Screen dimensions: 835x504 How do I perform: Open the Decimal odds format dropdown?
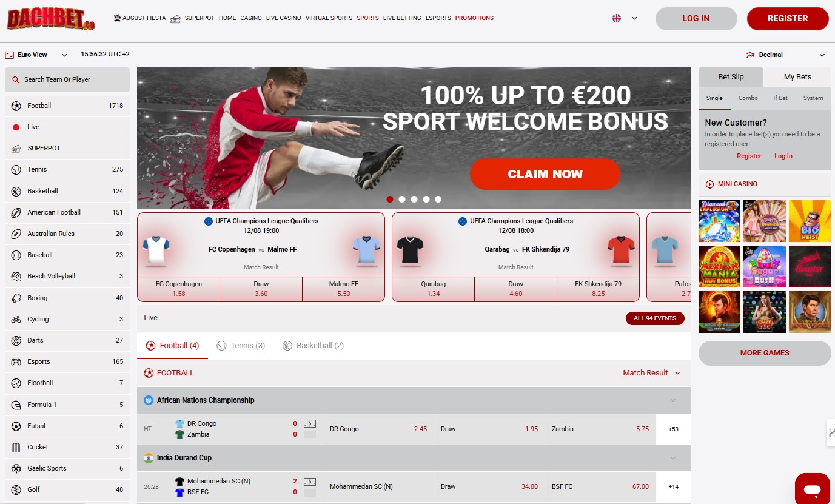coord(786,55)
